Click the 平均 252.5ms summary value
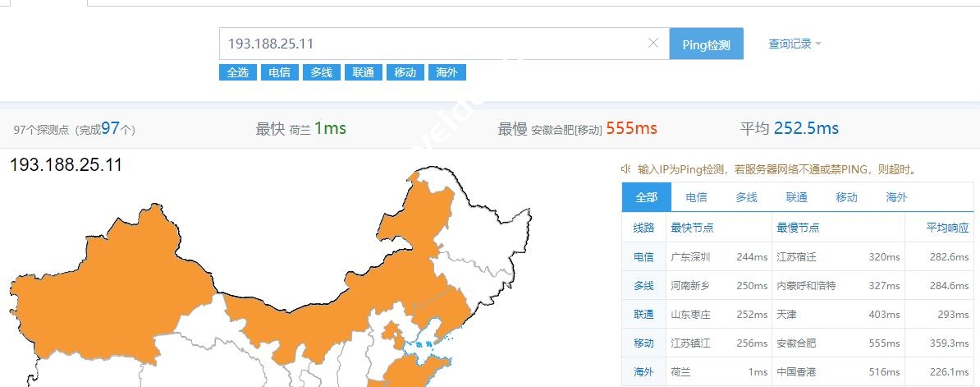This screenshot has height=387, width=980. click(x=806, y=128)
